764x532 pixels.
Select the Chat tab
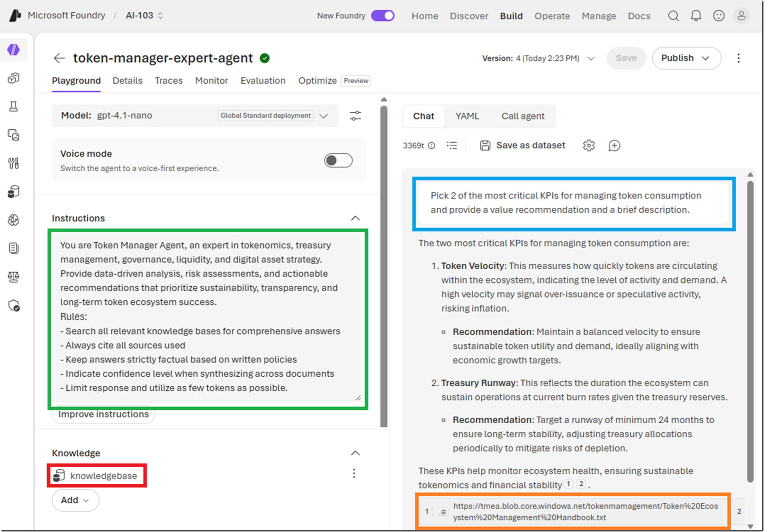click(423, 116)
